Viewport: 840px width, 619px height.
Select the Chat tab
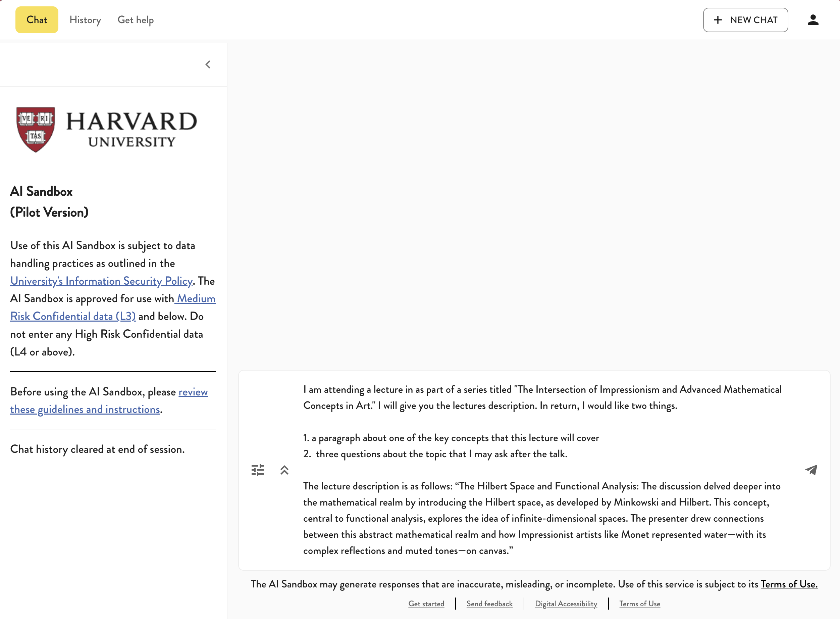[37, 20]
